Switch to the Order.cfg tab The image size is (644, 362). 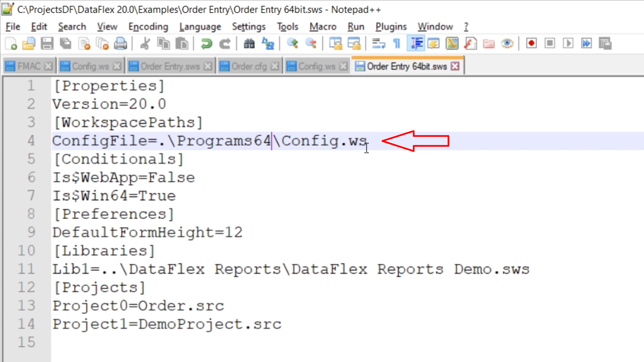click(249, 66)
